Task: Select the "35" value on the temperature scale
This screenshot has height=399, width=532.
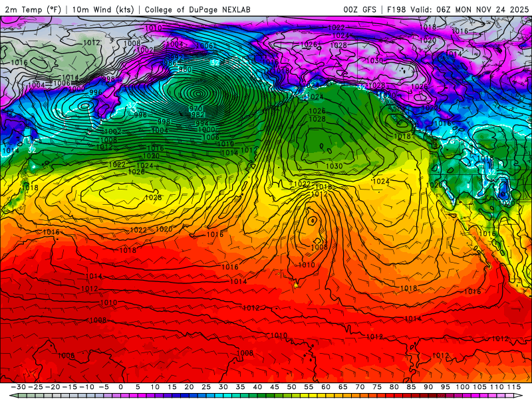Action: pyautogui.click(x=240, y=387)
